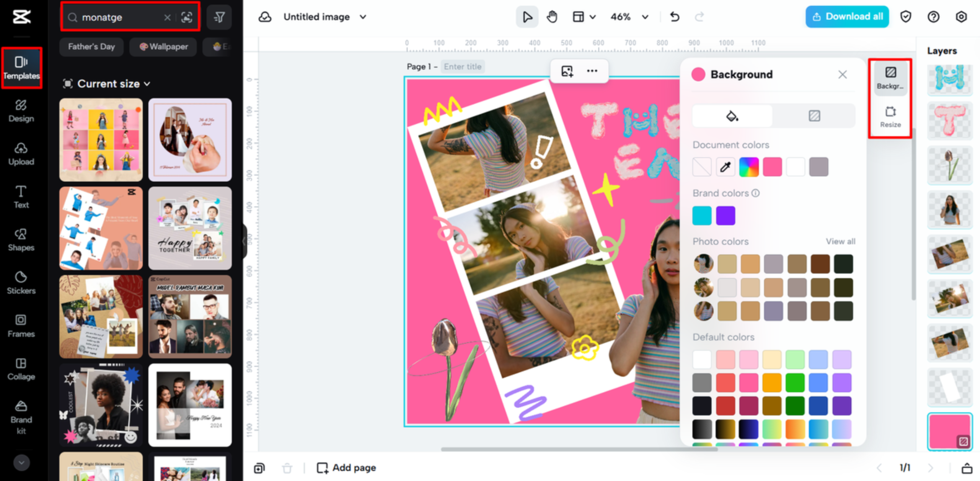Enable the solid fill tab
Viewport: 980px width, 481px height.
732,116
